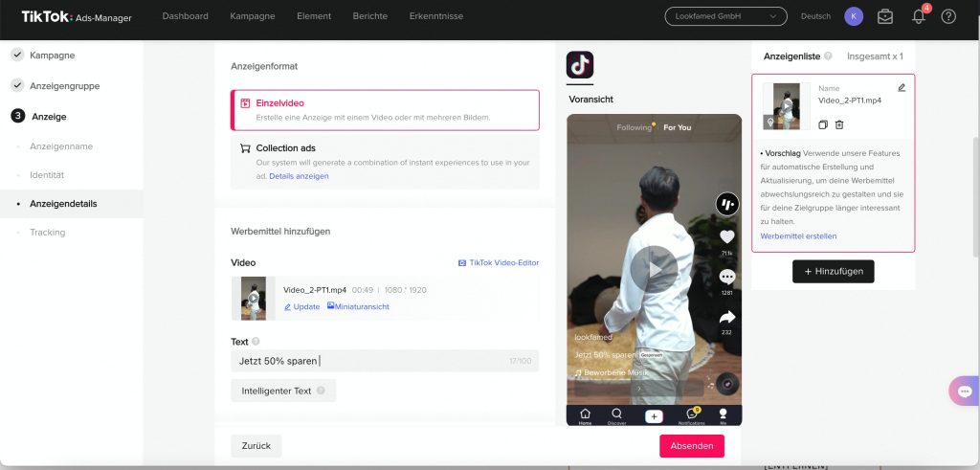Click the For You tab in preview

pos(677,127)
